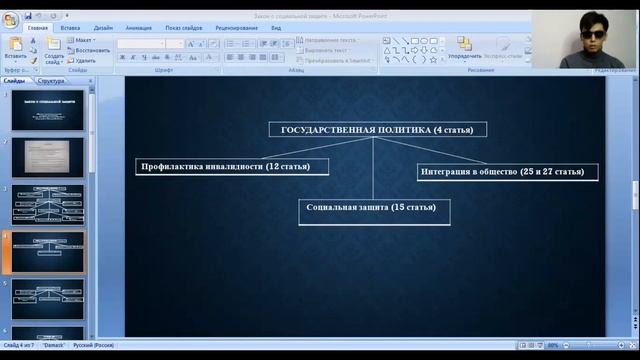640x360 pixels.
Task: Click the Increase Font Size icon
Action: 191,44
